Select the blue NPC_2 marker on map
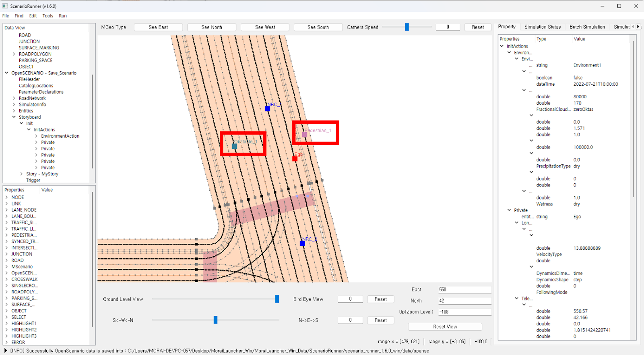The image size is (644, 355). (x=302, y=243)
